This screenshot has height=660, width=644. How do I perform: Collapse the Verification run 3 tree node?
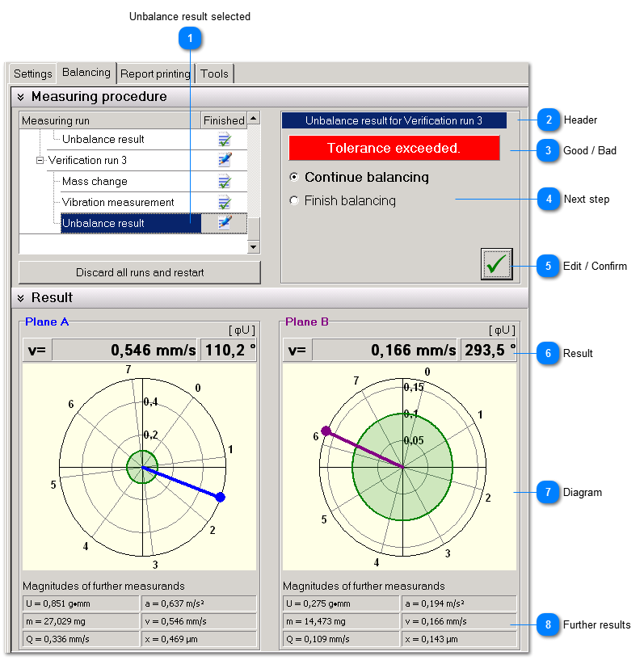[40, 161]
